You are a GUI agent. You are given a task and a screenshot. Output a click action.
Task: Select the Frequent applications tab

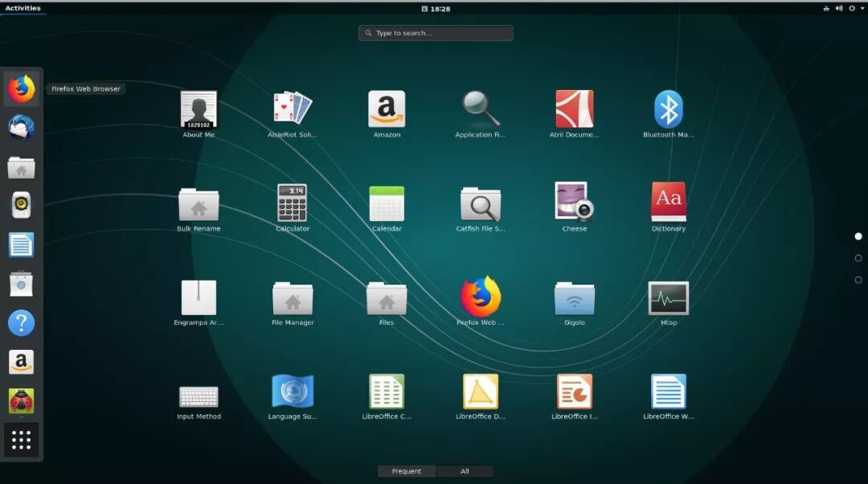[x=407, y=471]
